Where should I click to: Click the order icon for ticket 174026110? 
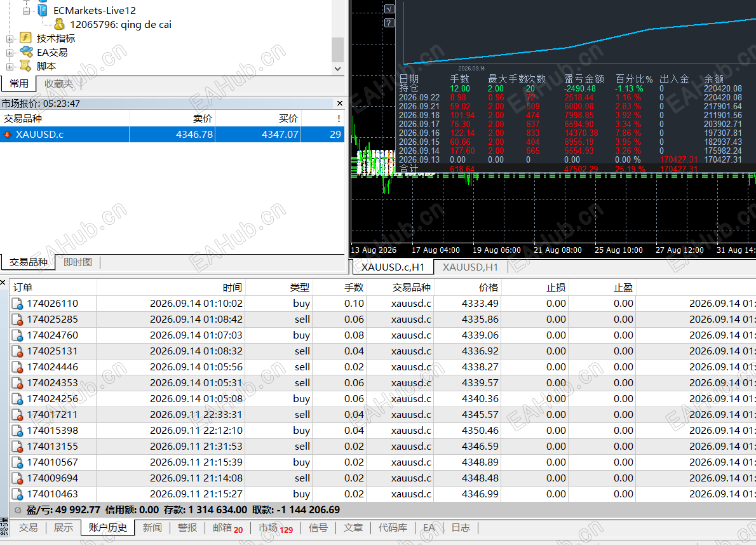tap(17, 304)
